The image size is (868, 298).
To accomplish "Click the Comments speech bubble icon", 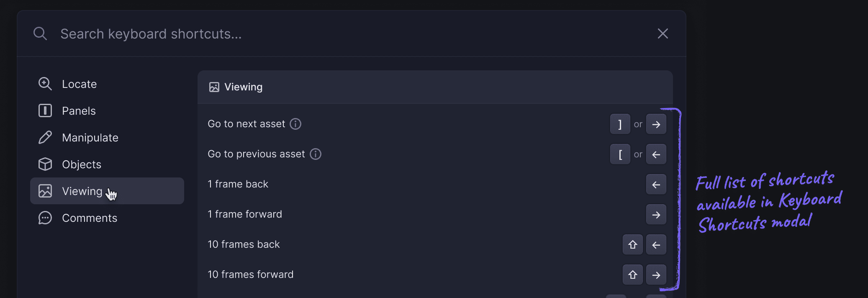I will [x=45, y=218].
